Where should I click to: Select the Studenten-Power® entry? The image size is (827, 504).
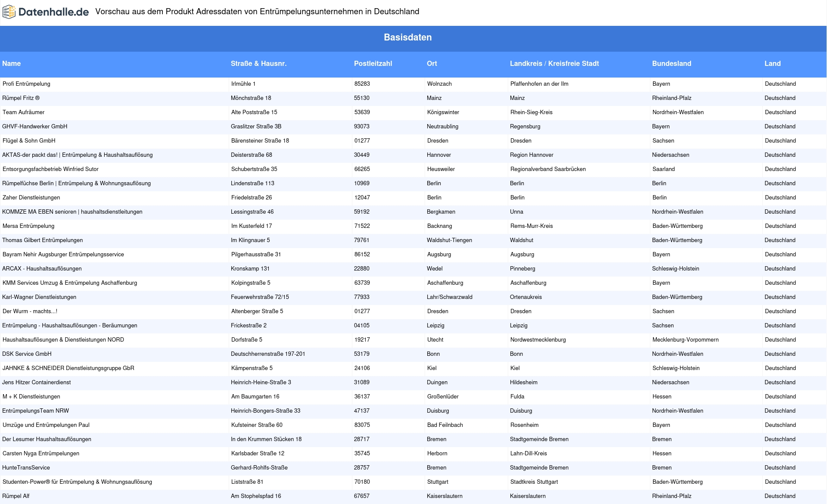(77, 482)
